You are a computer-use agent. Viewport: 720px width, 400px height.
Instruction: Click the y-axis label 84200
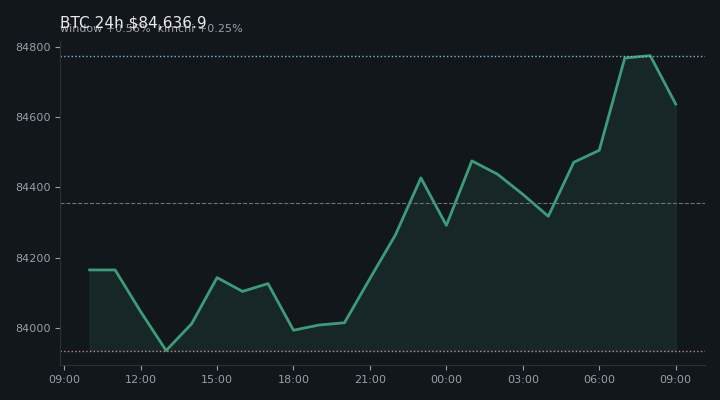point(33,259)
